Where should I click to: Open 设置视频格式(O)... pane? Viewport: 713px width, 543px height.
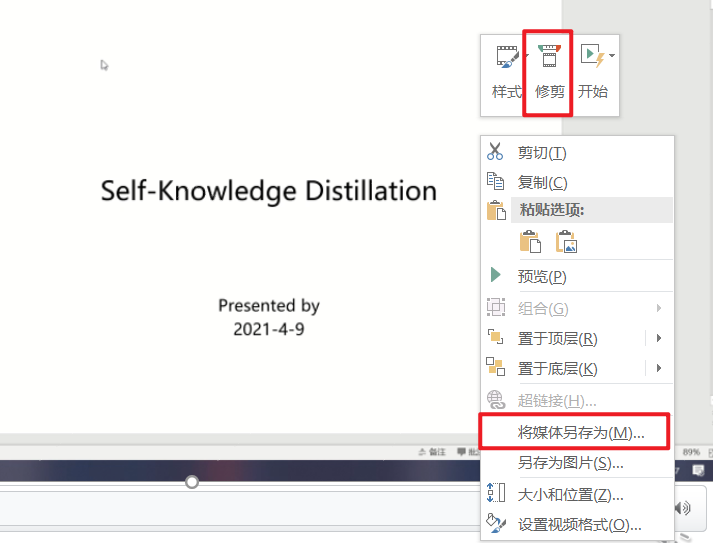(x=577, y=524)
